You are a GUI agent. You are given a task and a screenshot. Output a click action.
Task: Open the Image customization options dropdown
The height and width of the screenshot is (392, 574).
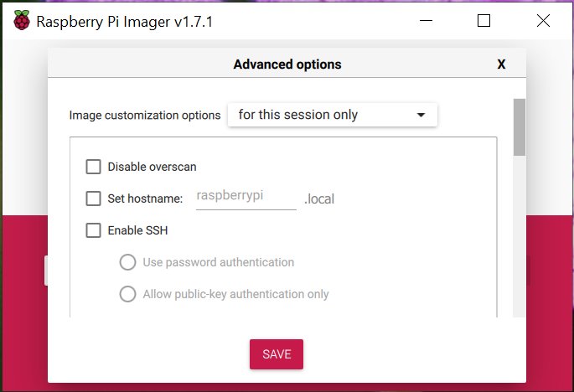[x=333, y=115]
